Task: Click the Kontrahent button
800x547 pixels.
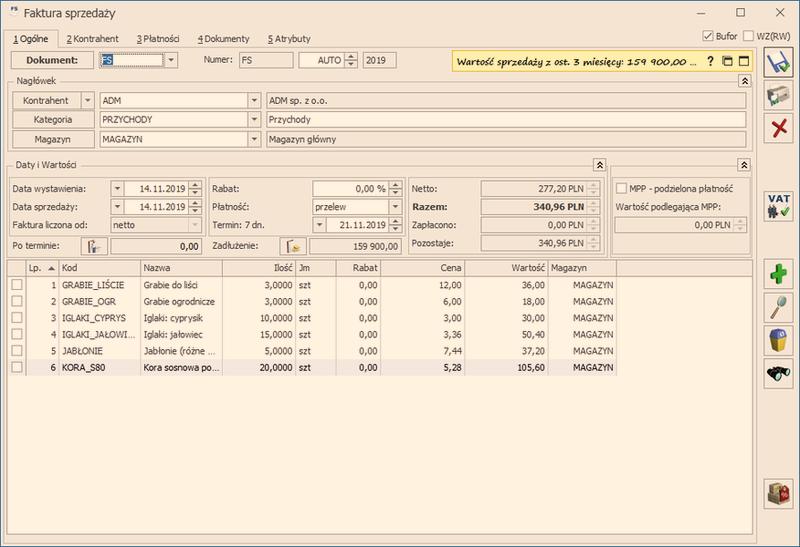Action: point(46,101)
